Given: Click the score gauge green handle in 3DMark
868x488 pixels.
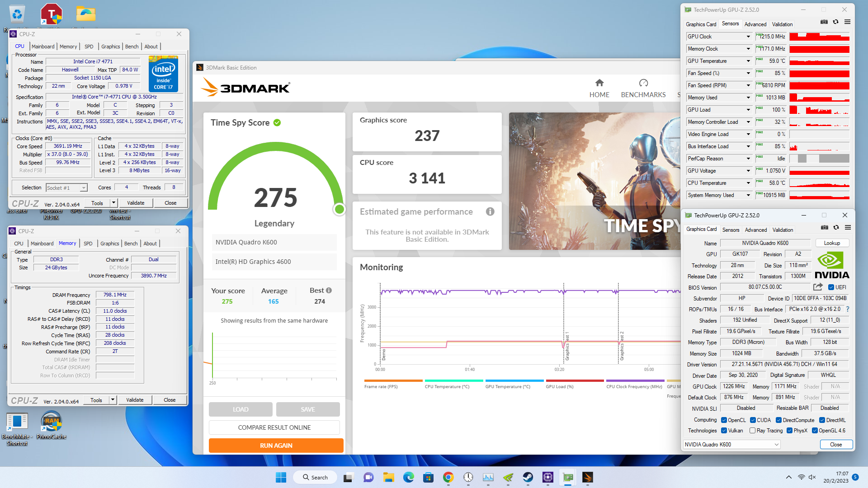Looking at the screenshot, I should [340, 209].
